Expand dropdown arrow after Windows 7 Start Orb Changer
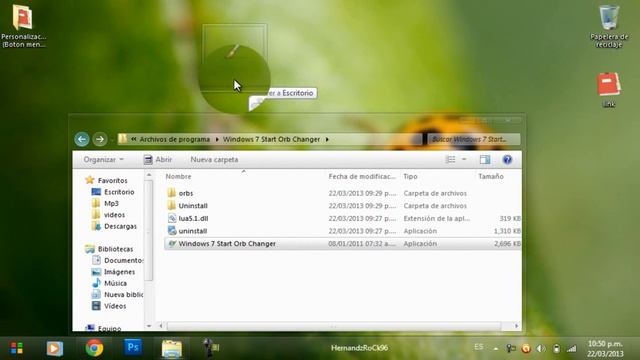This screenshot has width=640, height=360. pyautogui.click(x=327, y=139)
